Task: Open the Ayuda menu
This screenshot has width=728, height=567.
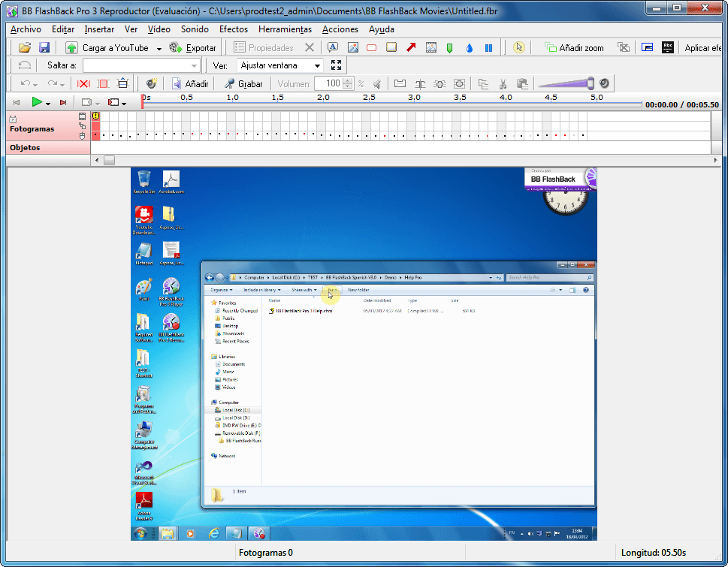Action: pyautogui.click(x=381, y=29)
